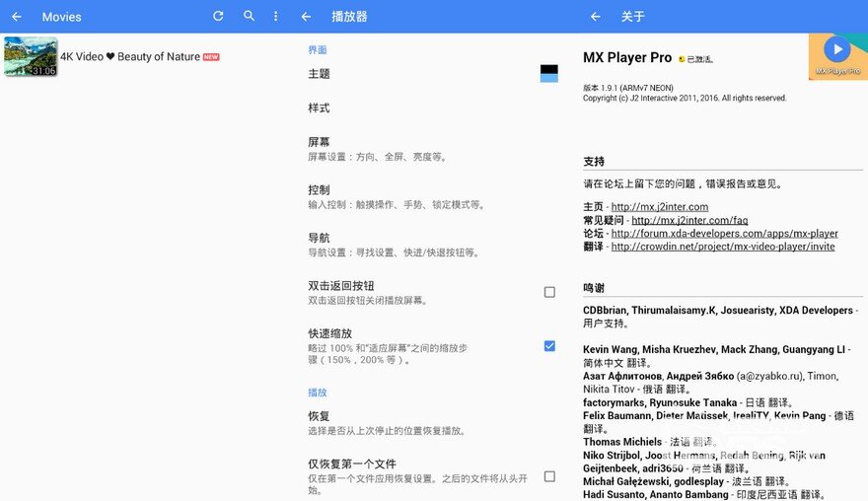Go back from the 关于 screen
868x501 pixels.
click(596, 17)
